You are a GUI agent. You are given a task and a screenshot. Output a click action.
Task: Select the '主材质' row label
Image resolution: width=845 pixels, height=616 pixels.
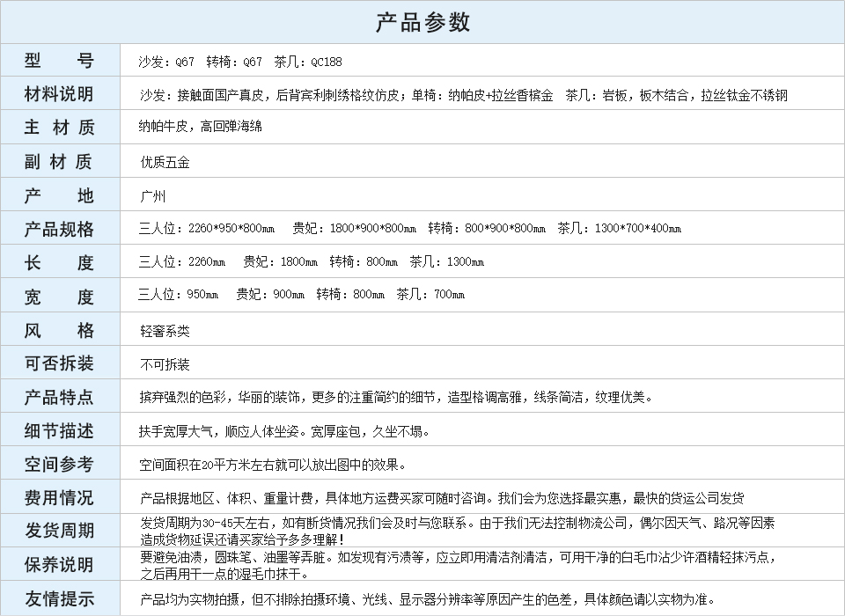pos(59,128)
